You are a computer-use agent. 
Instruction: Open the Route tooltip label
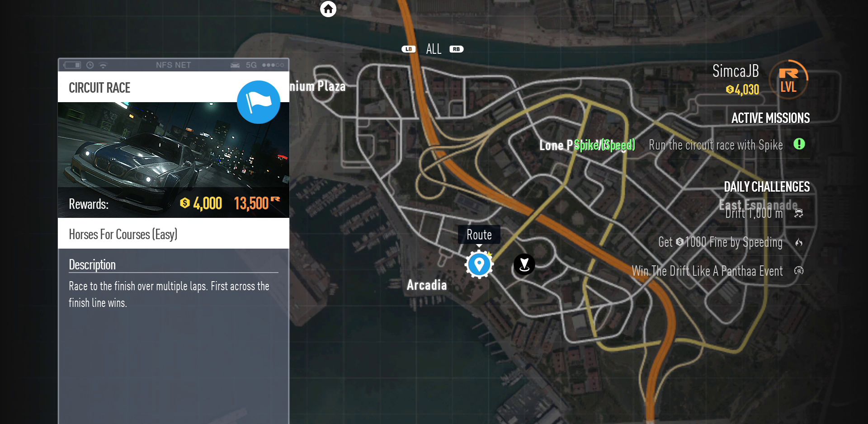click(x=479, y=235)
